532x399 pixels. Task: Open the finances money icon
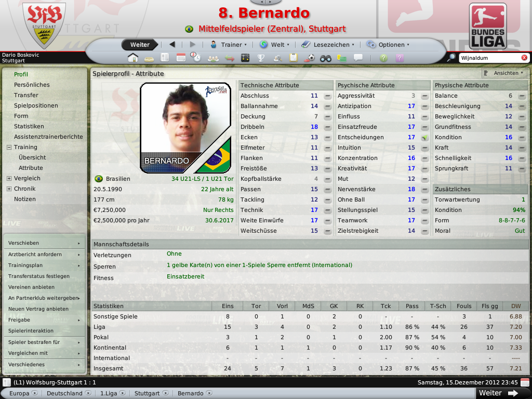coord(341,58)
